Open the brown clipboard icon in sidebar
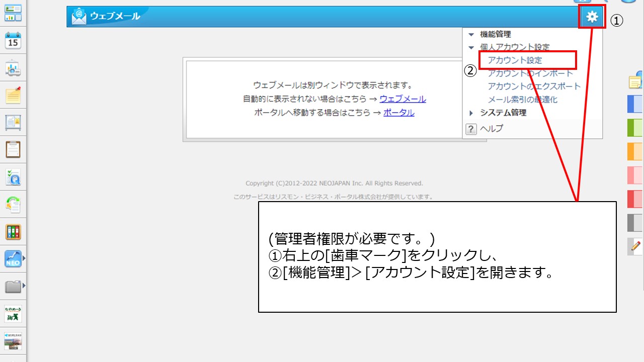The width and height of the screenshot is (644, 362). (x=13, y=149)
